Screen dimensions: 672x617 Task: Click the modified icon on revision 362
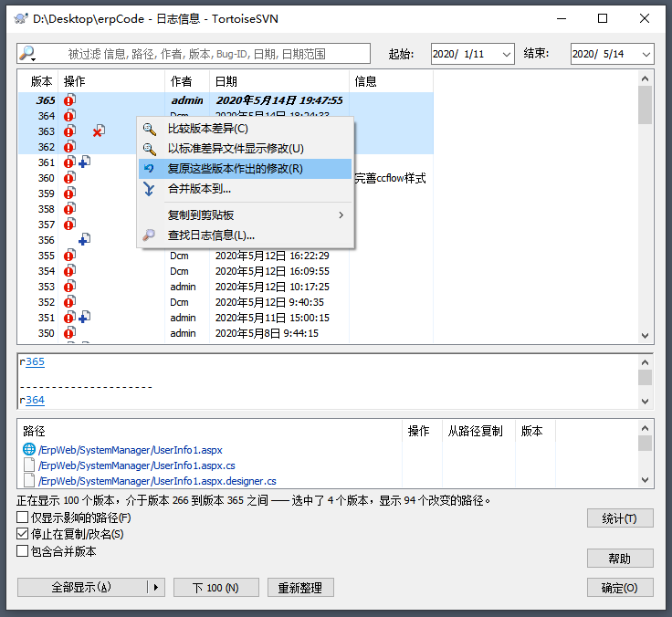70,147
